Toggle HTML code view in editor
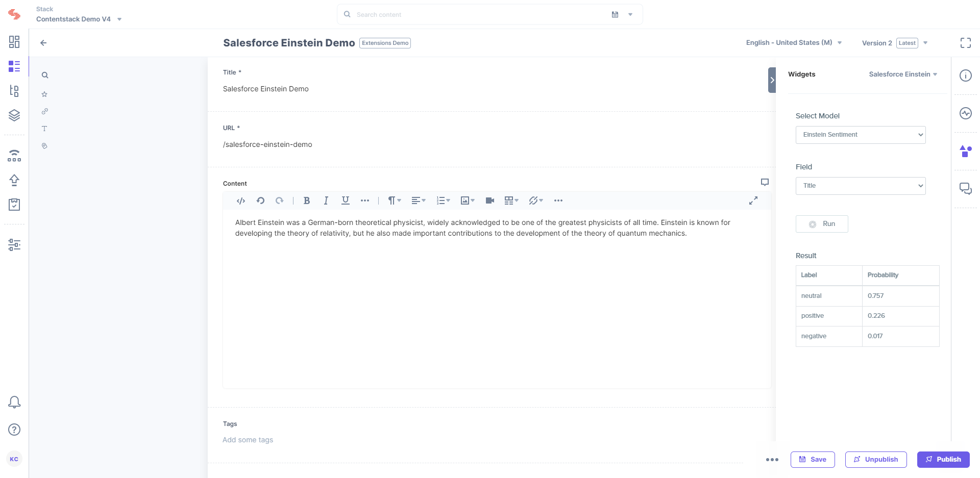This screenshot has width=980, height=478. pos(241,200)
